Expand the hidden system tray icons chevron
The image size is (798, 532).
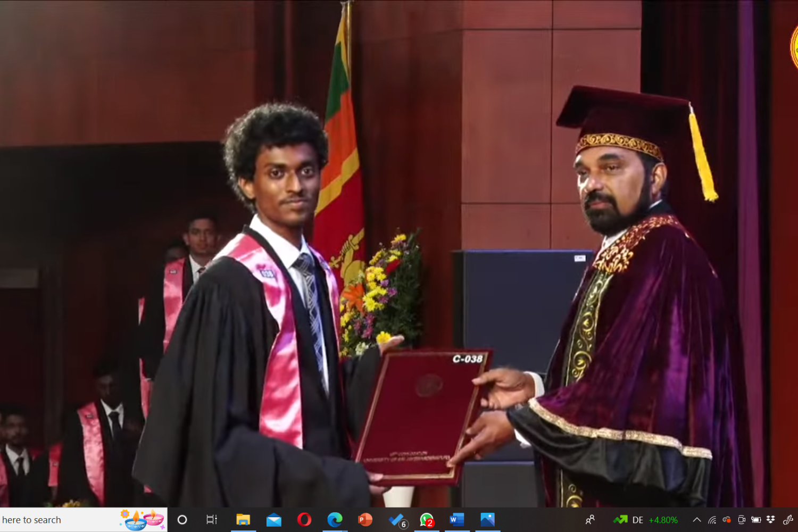tap(696, 520)
